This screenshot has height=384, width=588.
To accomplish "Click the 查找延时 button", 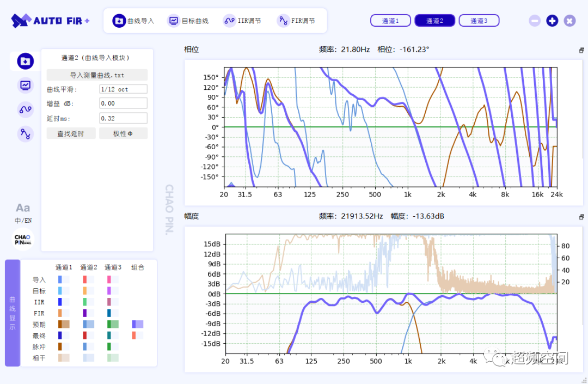I will (x=71, y=133).
